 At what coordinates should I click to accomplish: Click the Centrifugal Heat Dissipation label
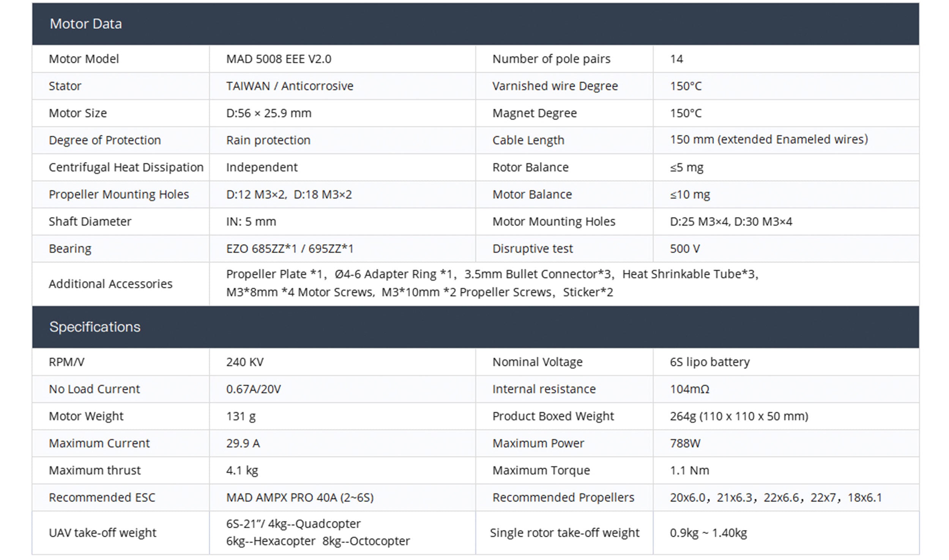126,167
